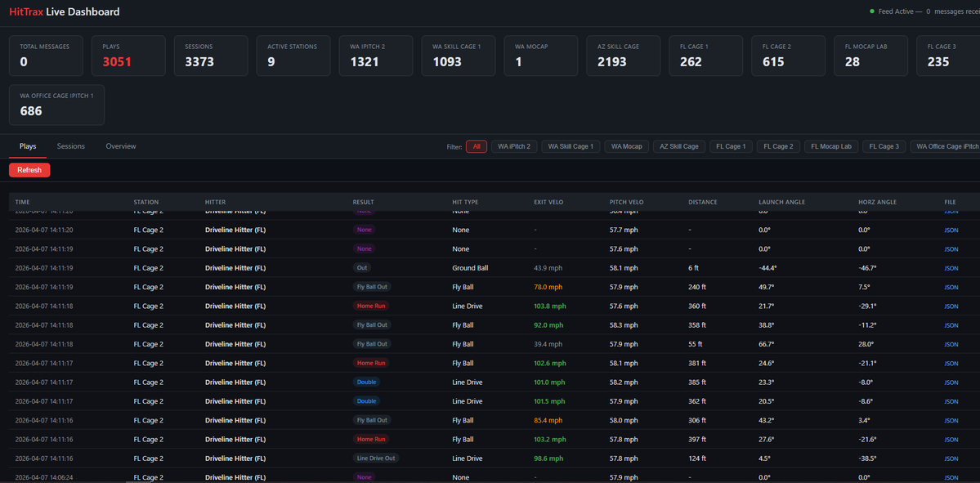Toggle the WA Office Cage iPitch filter
Viewport: 980px width, 483px height.
point(945,146)
